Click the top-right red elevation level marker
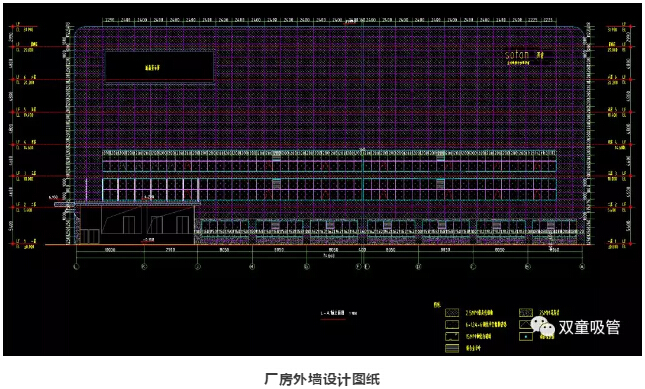 tap(630, 26)
